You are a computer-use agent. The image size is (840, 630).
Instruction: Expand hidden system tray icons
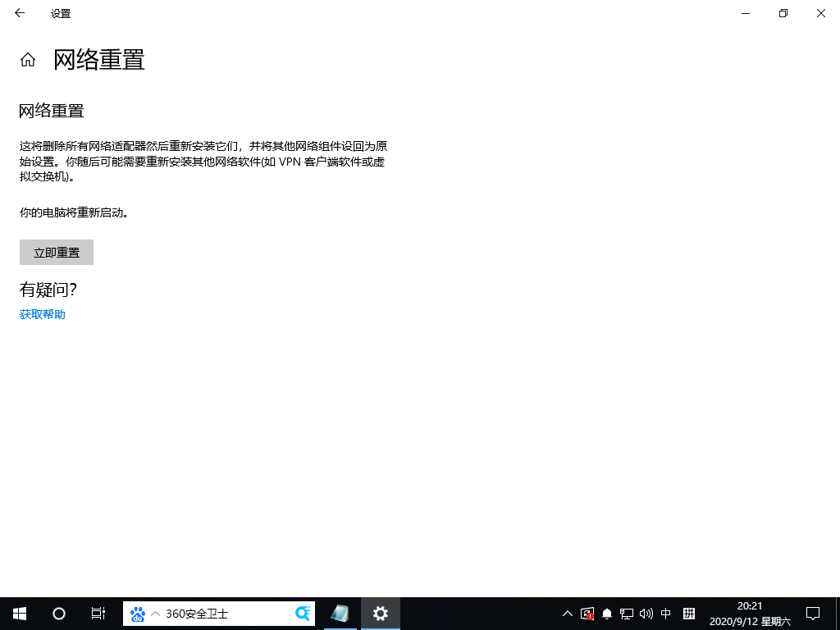567,613
